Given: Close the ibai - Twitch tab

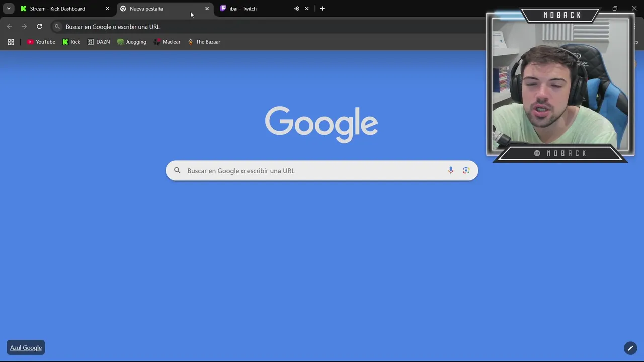Looking at the screenshot, I should coord(307,9).
